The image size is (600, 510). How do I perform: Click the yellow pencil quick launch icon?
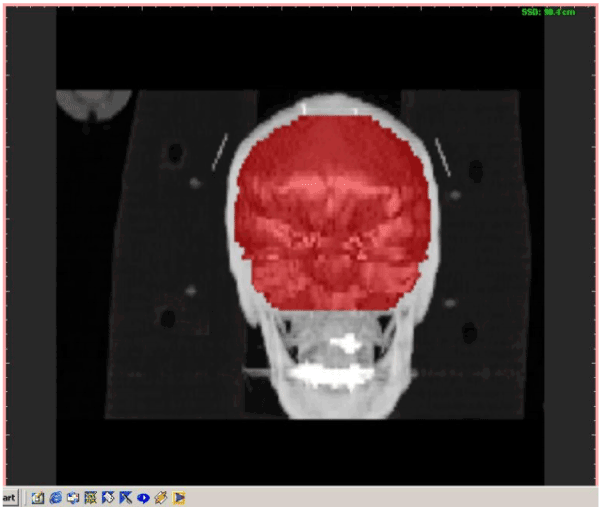(x=161, y=497)
